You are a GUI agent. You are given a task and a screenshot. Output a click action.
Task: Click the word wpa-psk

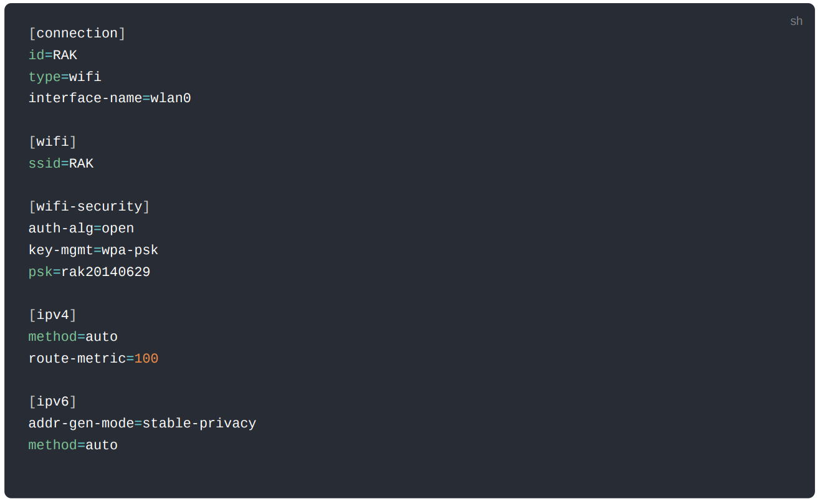[130, 250]
